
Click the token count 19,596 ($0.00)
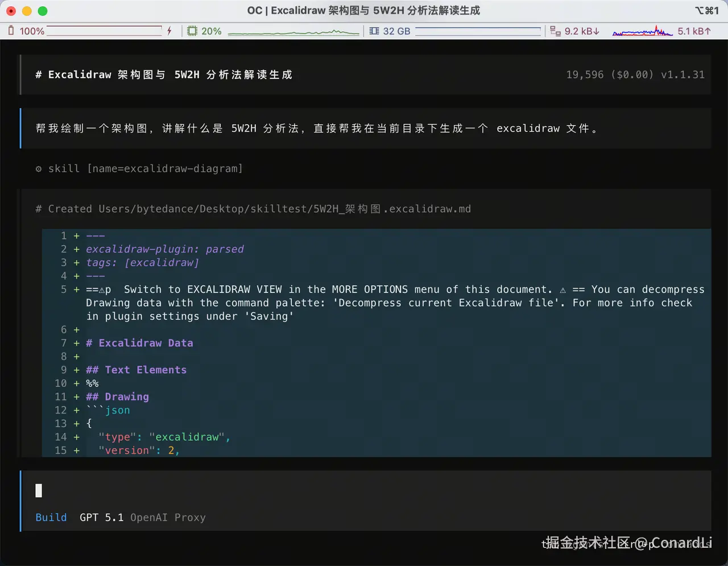click(x=610, y=75)
